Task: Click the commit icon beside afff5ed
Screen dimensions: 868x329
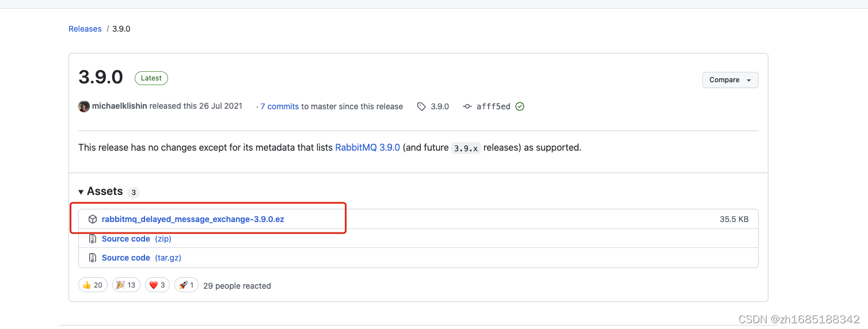Action: (467, 106)
